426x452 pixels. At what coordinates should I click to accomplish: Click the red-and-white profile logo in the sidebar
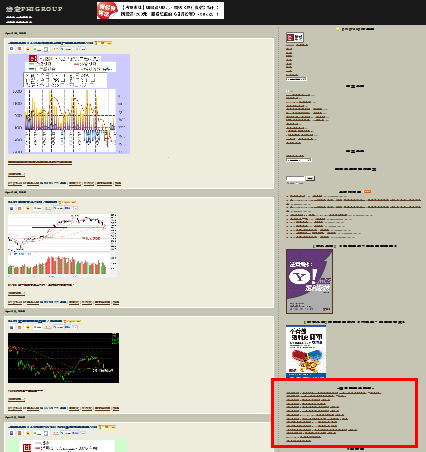click(295, 37)
